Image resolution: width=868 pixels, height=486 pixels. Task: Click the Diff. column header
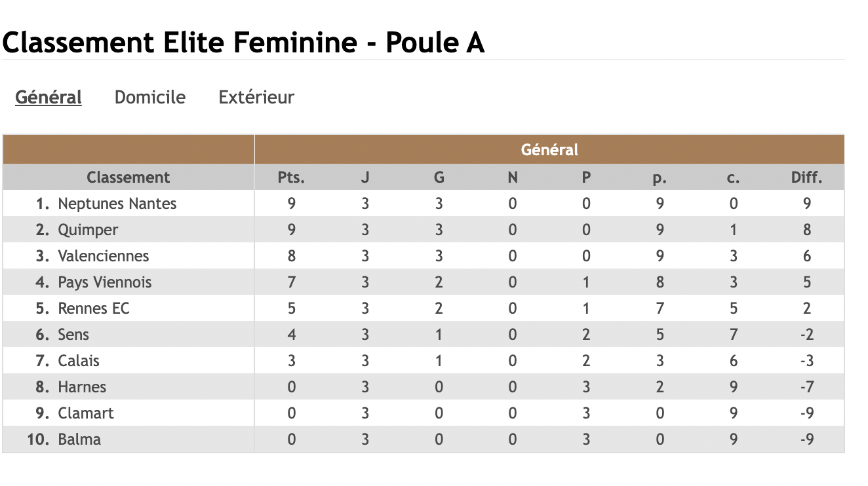[x=806, y=178]
